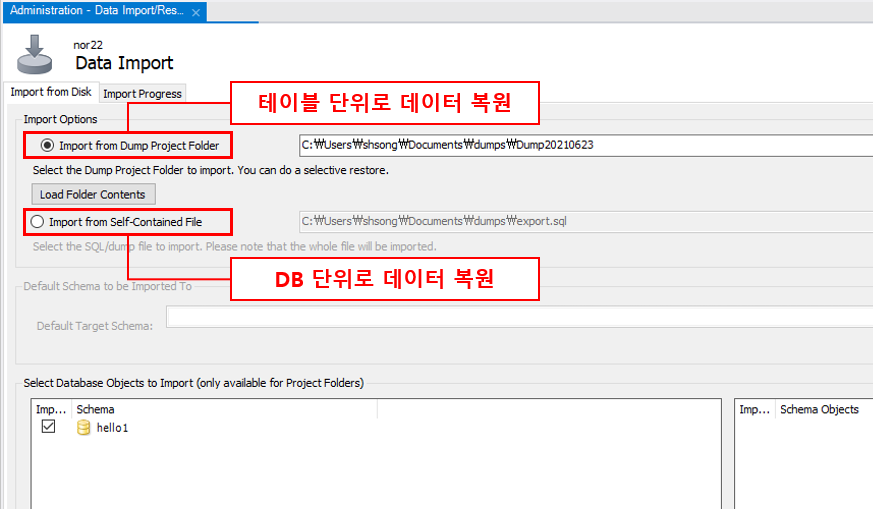Image resolution: width=873 pixels, height=509 pixels.
Task: Open the Default Target Schema combo box
Action: click(519, 317)
